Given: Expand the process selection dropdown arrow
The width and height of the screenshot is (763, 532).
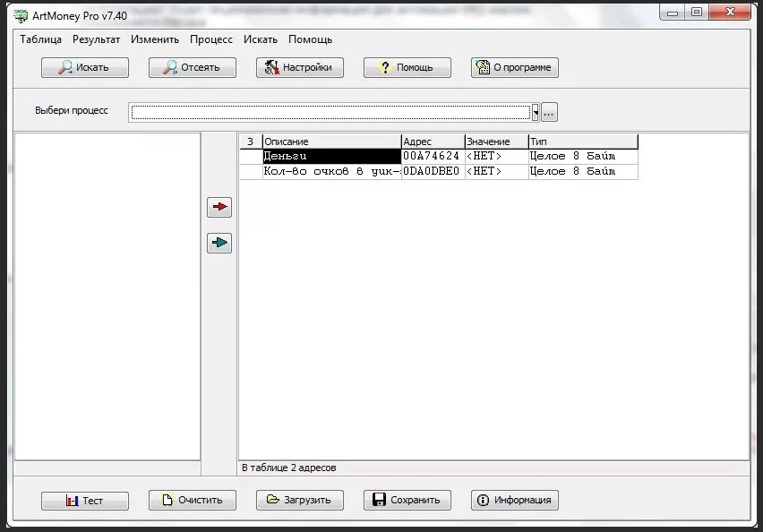Looking at the screenshot, I should pos(536,113).
